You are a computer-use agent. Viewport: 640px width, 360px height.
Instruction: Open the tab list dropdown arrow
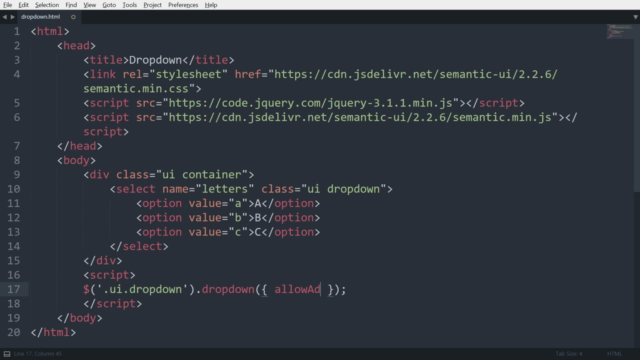coord(635,17)
